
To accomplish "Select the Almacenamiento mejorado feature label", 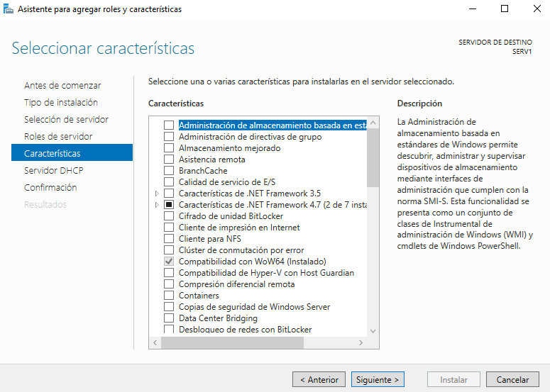I will (229, 148).
